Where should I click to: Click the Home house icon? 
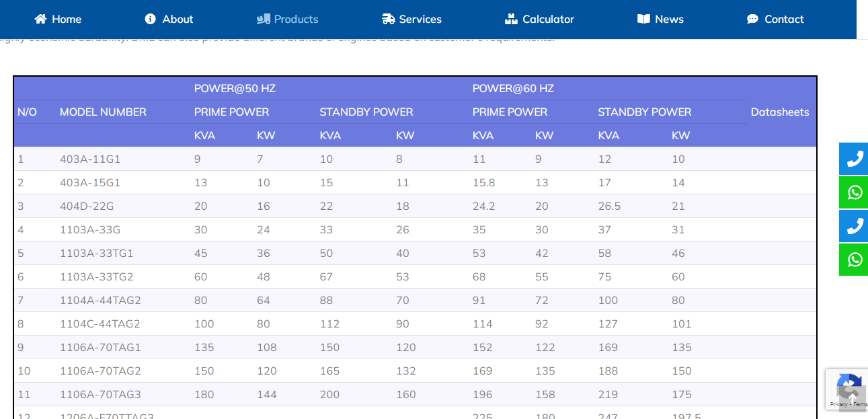[41, 19]
